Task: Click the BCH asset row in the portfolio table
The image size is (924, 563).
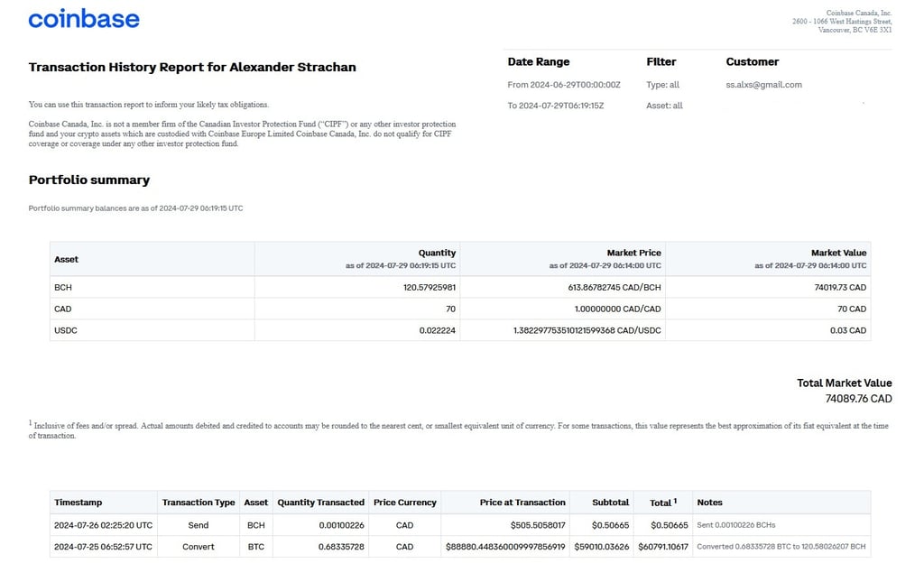Action: click(460, 288)
